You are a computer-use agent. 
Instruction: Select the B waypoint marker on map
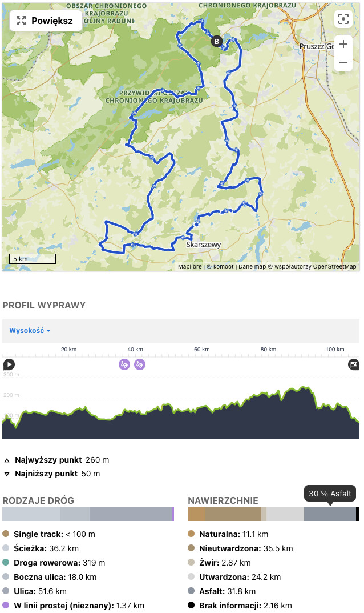[216, 41]
